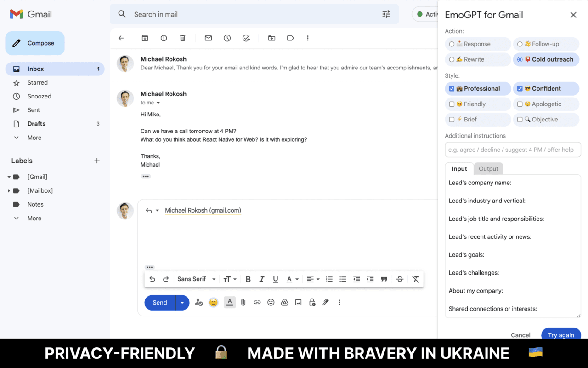Open the Sans Serif font dropdown
Image resolution: width=588 pixels, height=368 pixels.
(x=197, y=279)
